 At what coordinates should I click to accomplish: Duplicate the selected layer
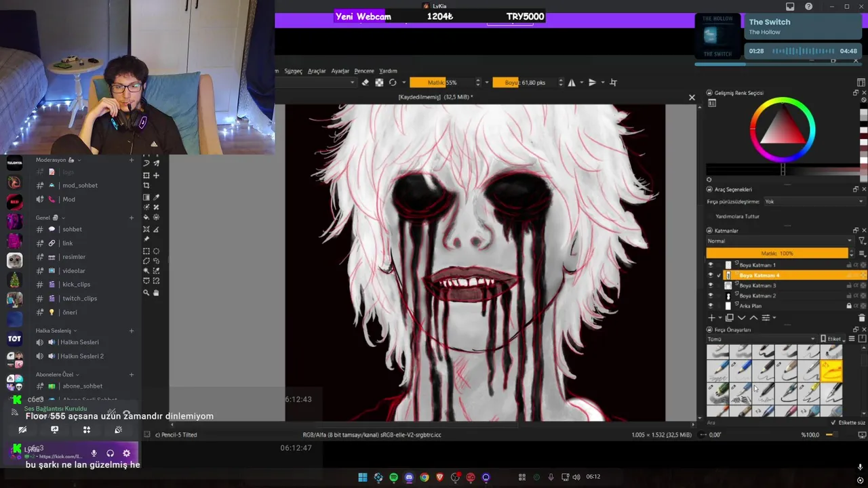pos(730,317)
